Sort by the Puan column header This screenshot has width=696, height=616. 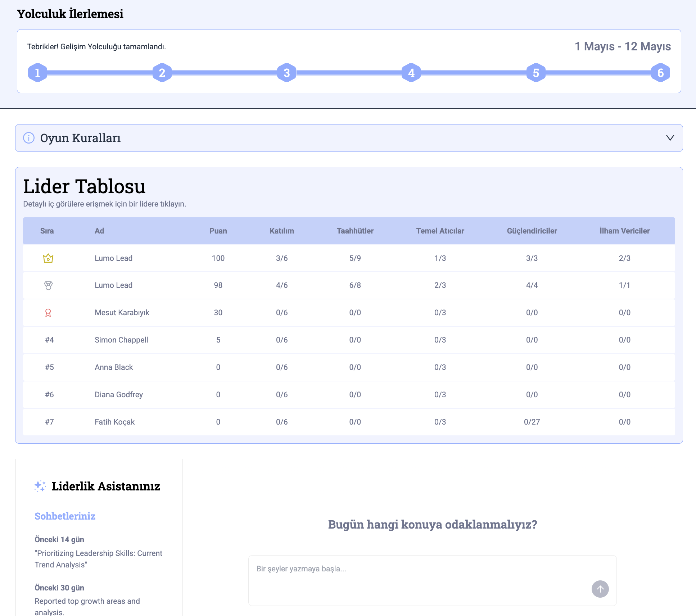[x=218, y=231]
